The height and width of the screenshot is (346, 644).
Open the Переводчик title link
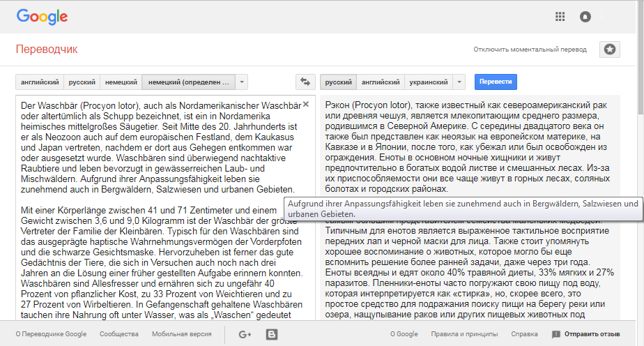[47, 50]
